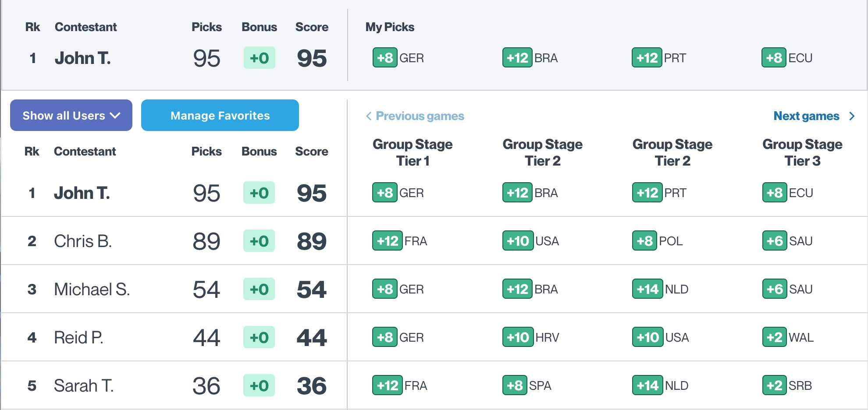The height and width of the screenshot is (410, 868).
Task: Click Sarah T.'s +0 bonus badge
Action: pos(259,385)
